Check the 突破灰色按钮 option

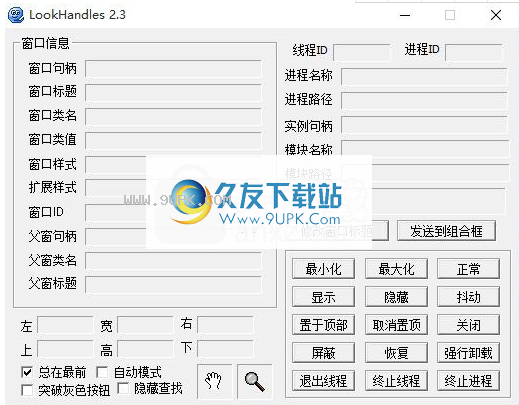(27, 390)
